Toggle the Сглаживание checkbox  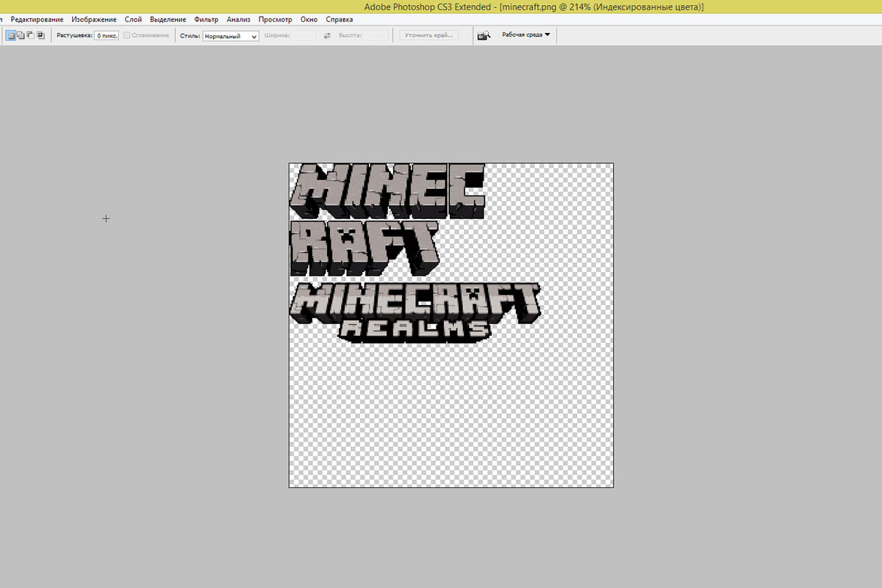(x=127, y=35)
